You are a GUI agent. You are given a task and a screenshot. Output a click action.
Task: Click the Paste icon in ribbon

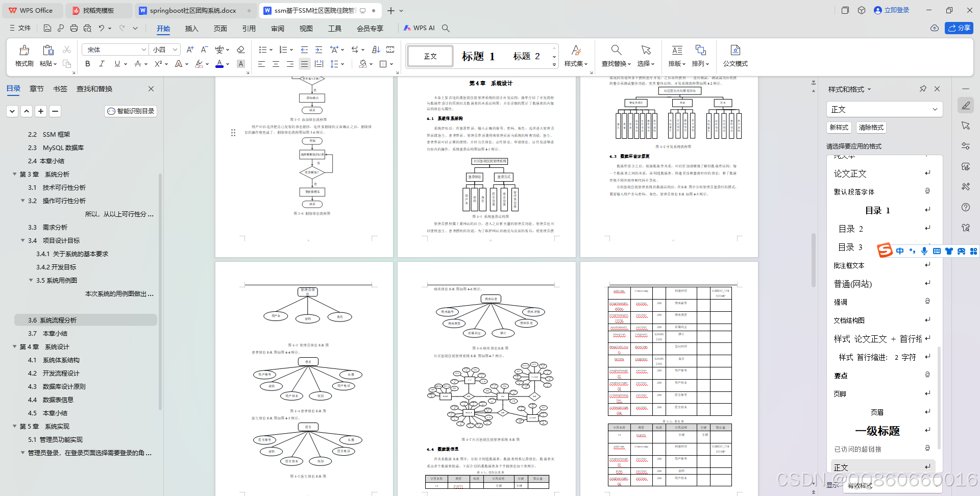[x=47, y=51]
